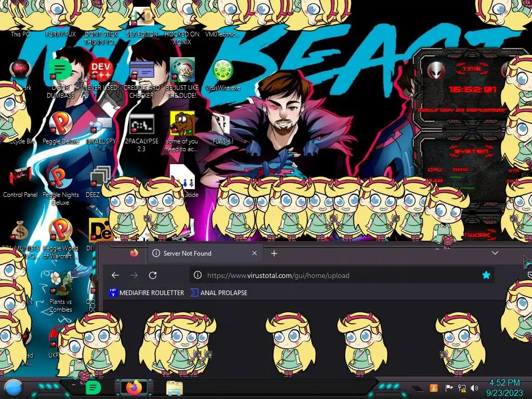Reload the Firefox page
The image size is (532, 399).
(153, 275)
